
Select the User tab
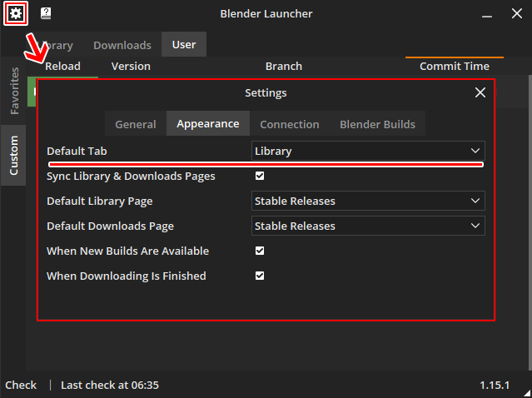click(x=184, y=45)
